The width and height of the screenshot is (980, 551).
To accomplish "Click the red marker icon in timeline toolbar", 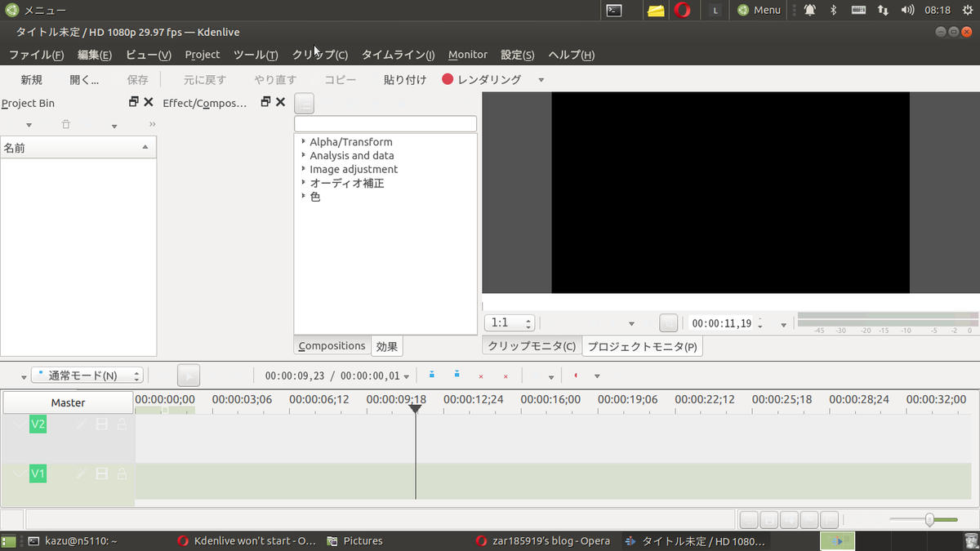I will (576, 375).
